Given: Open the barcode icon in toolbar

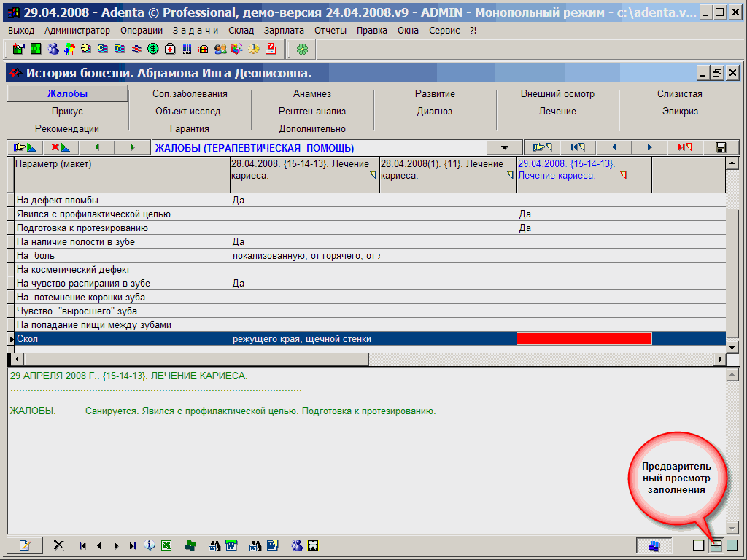Looking at the screenshot, I should (x=187, y=49).
